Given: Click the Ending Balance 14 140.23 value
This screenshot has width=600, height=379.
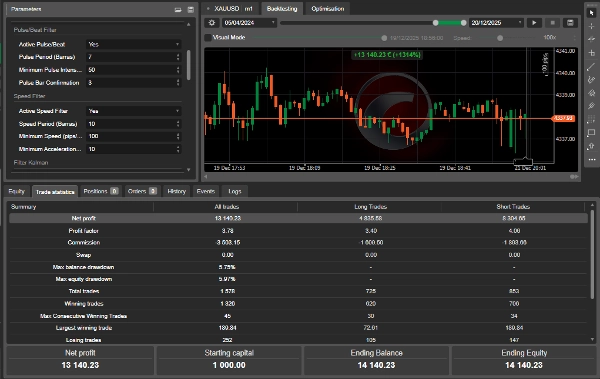Looking at the screenshot, I should point(376,365).
